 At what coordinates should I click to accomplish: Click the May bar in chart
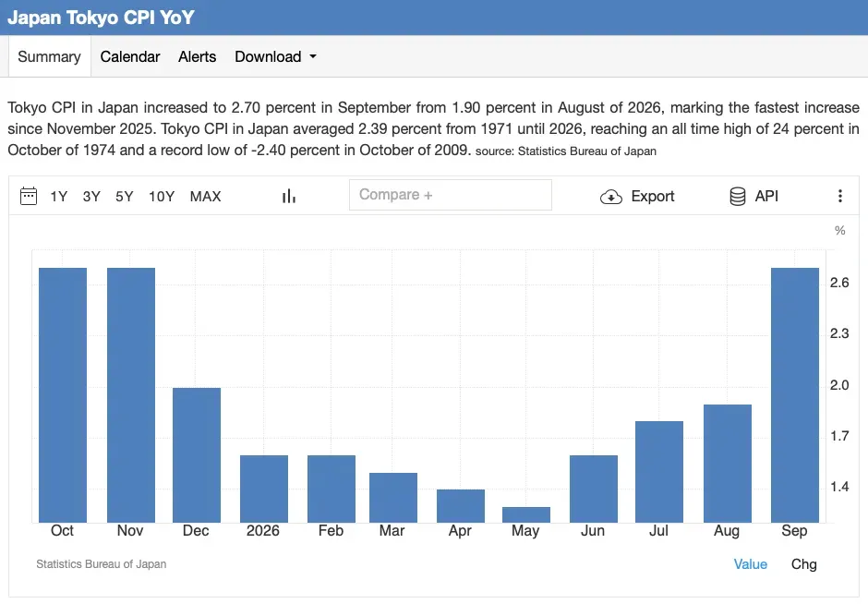pyautogui.click(x=526, y=514)
